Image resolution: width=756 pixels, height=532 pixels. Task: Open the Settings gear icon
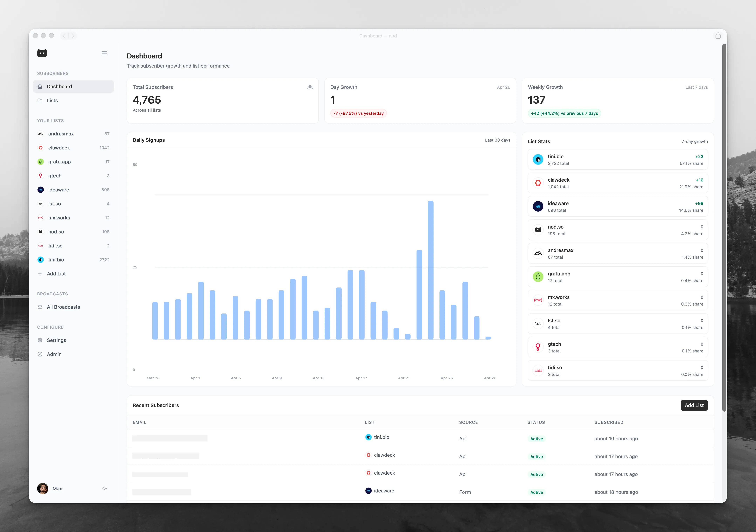40,340
